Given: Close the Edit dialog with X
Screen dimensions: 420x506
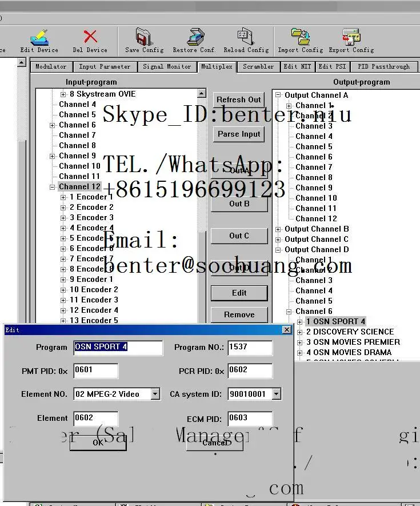Looking at the screenshot, I should click(286, 329).
